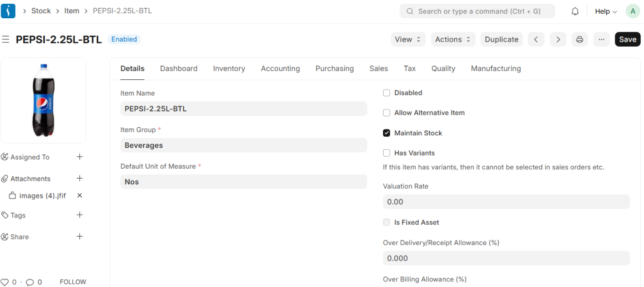Click the search magnifier icon
The image size is (644, 287).
409,11
